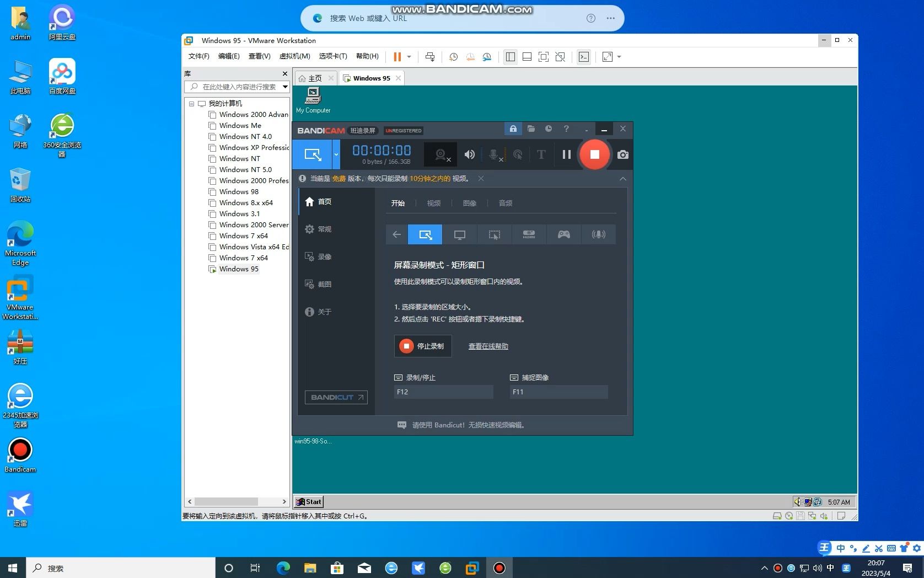
Task: Select audio-only recording mode icon
Action: point(598,234)
